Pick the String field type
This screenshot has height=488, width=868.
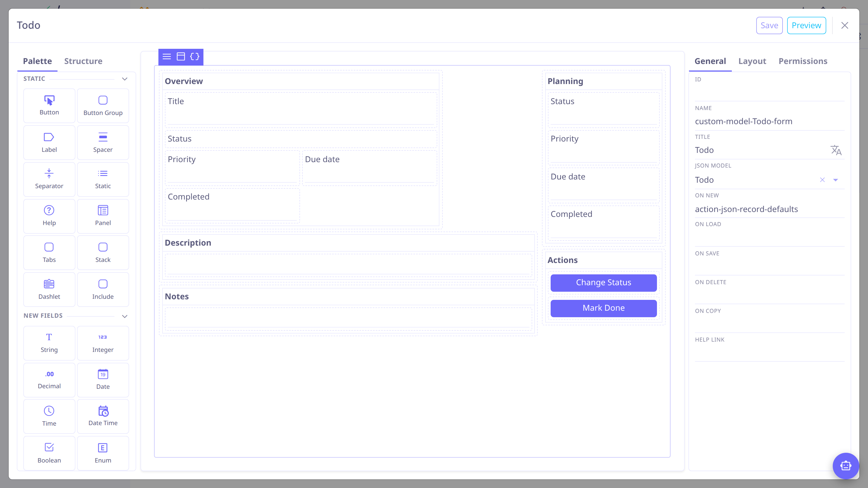[49, 343]
